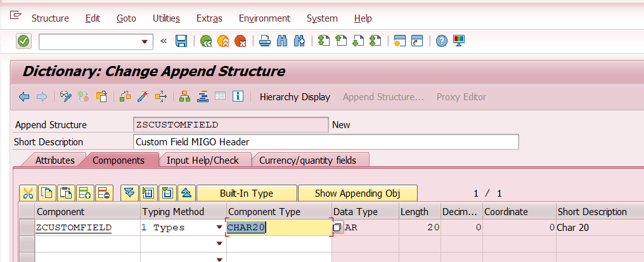The image size is (644, 262).
Task: Open the Help menu
Action: click(x=363, y=18)
